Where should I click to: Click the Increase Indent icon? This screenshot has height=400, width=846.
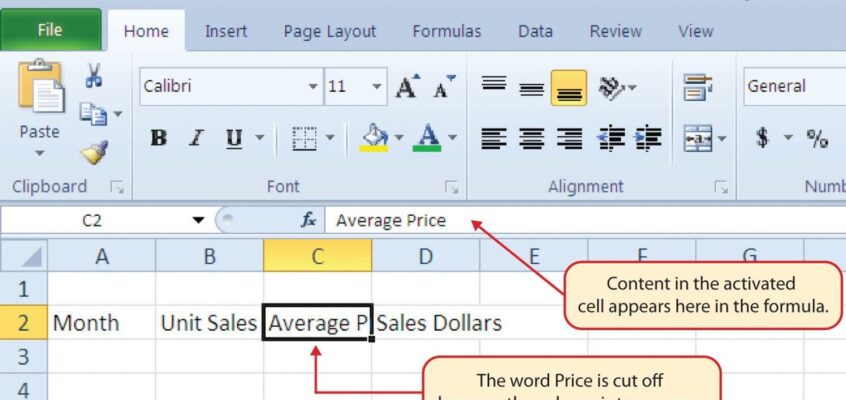coord(648,138)
